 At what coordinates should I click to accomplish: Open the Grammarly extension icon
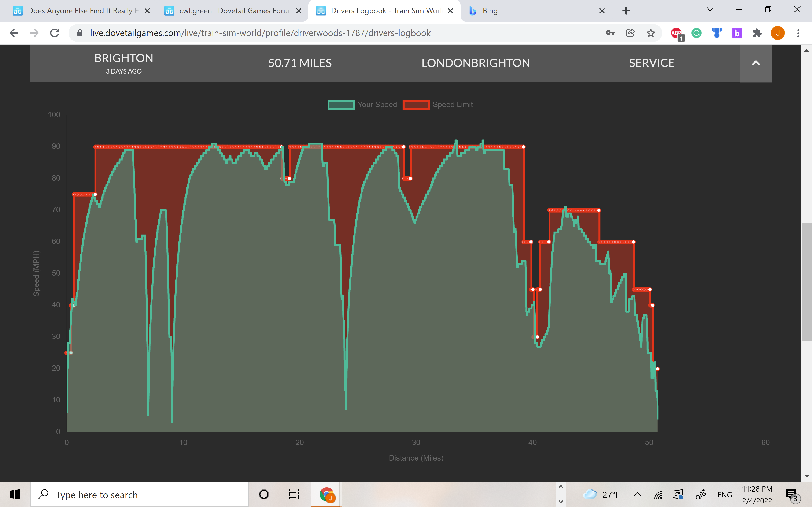pos(697,33)
